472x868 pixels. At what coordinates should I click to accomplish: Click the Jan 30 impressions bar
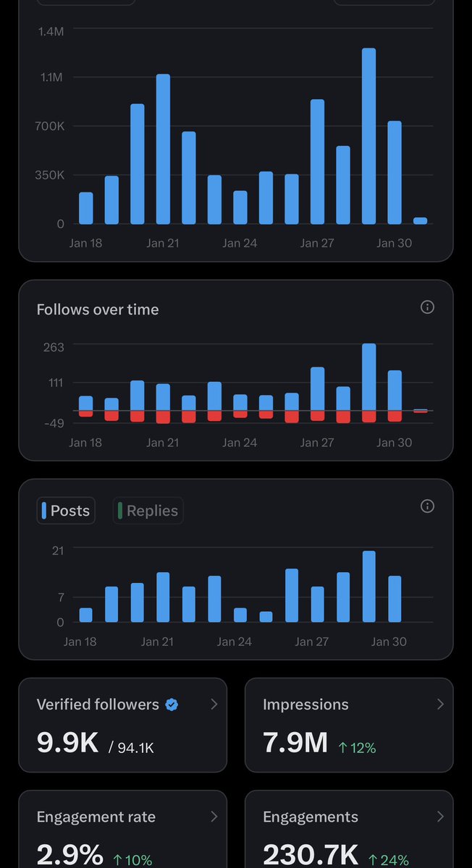[395, 172]
